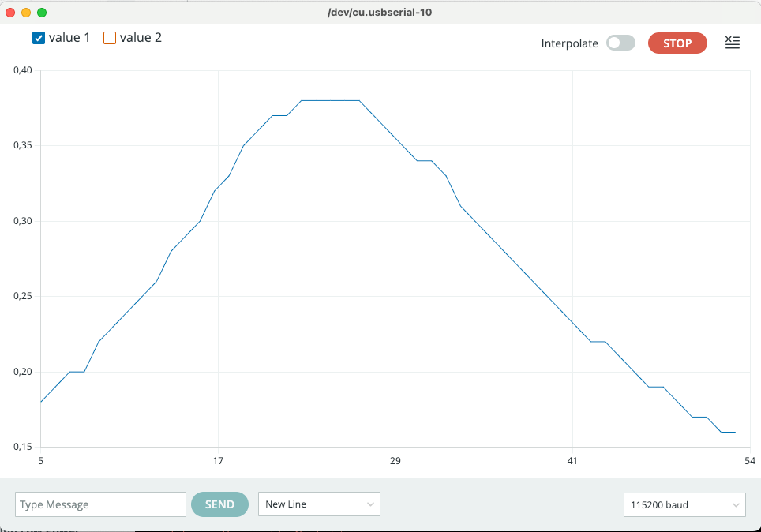Click the flat peak of the plotted line
Image resolution: width=761 pixels, height=532 pixels.
(330, 101)
